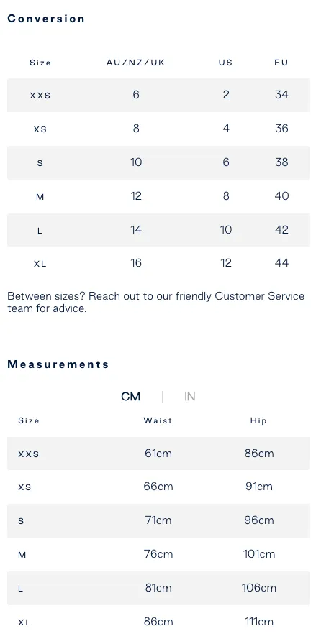The image size is (334, 644).
Task: Click the AU/NZ/UK column header
Action: pos(136,63)
